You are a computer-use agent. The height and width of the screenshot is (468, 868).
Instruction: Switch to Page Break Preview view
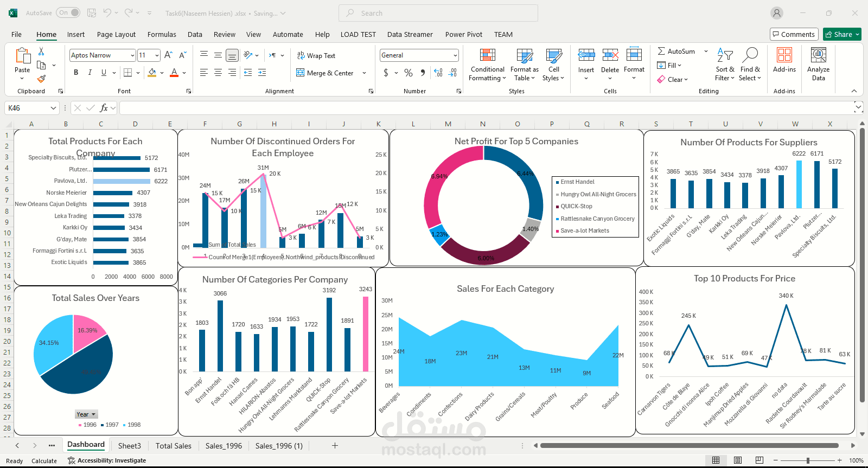pyautogui.click(x=759, y=460)
